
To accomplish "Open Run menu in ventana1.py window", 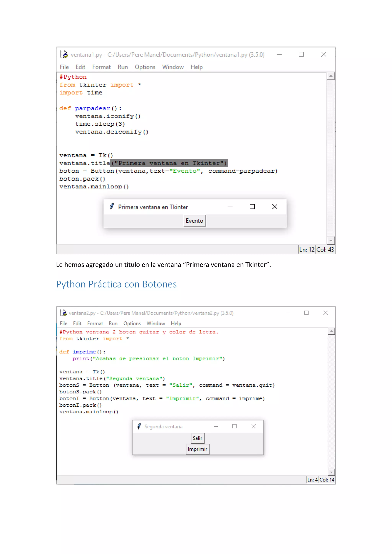I will click(x=123, y=67).
